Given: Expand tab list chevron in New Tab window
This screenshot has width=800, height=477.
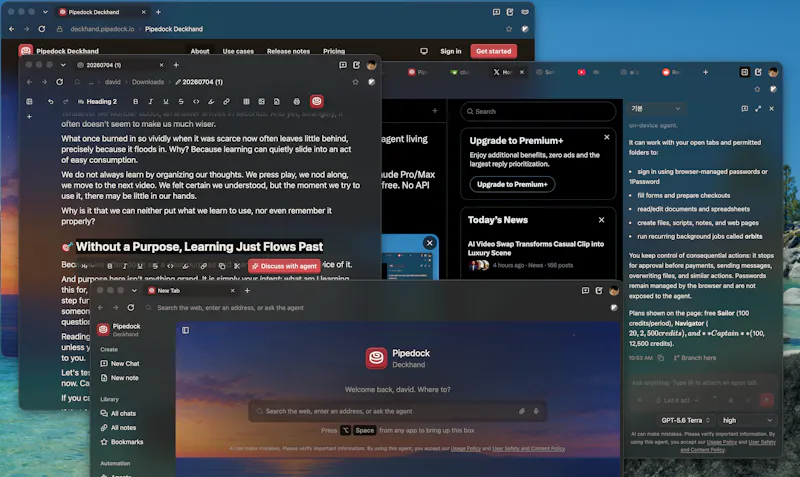Looking at the screenshot, I should pos(134,290).
